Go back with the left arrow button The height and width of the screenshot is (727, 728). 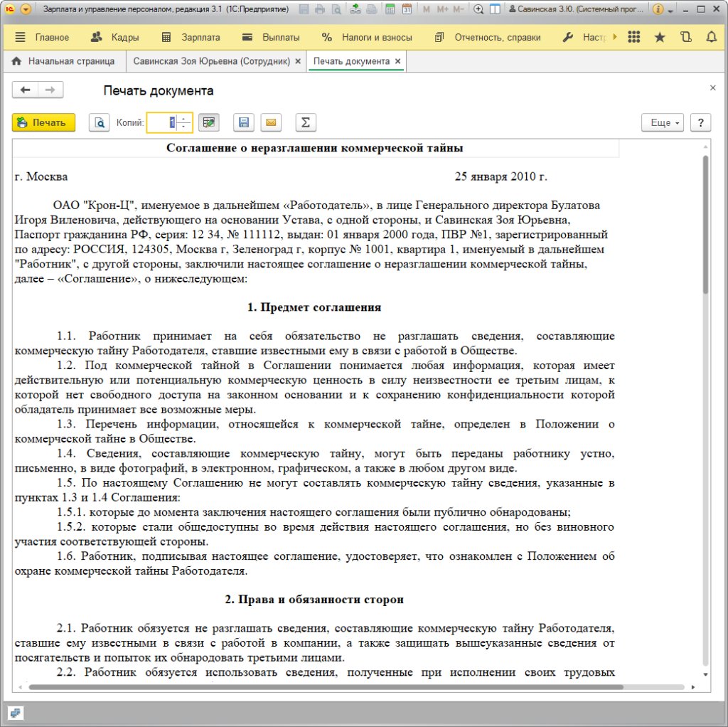click(25, 90)
